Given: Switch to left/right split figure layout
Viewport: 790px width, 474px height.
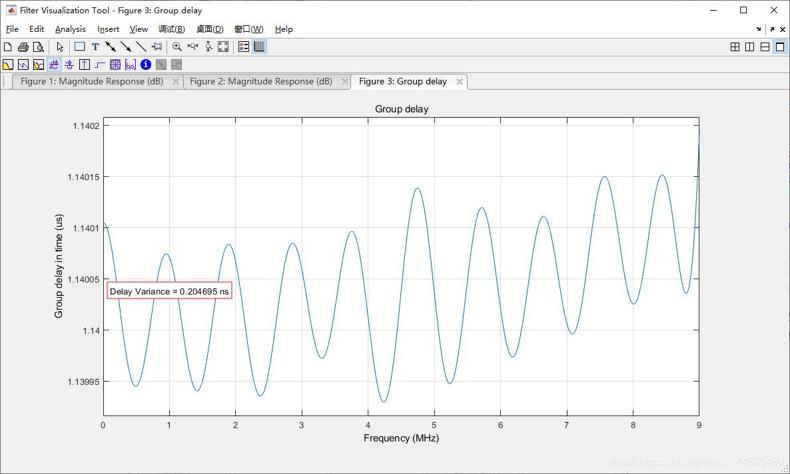Looking at the screenshot, I should 750,47.
